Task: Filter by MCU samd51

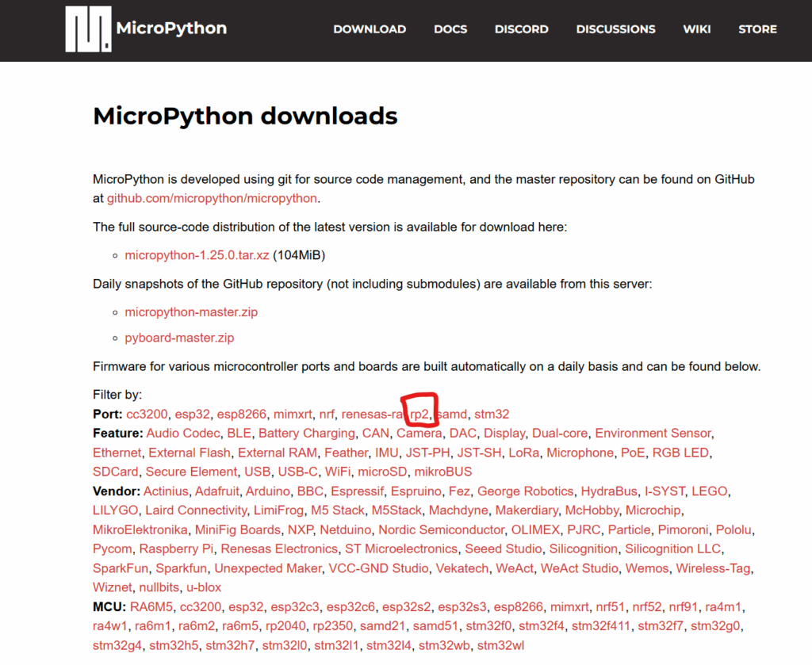Action: pyautogui.click(x=435, y=626)
